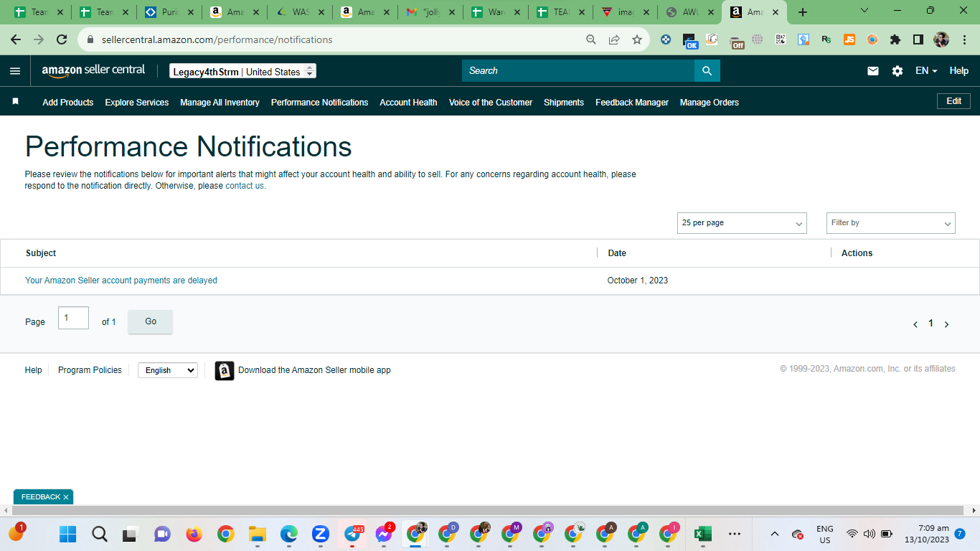Click the page number input box
Viewport: 980px width, 551px height.
(x=73, y=318)
